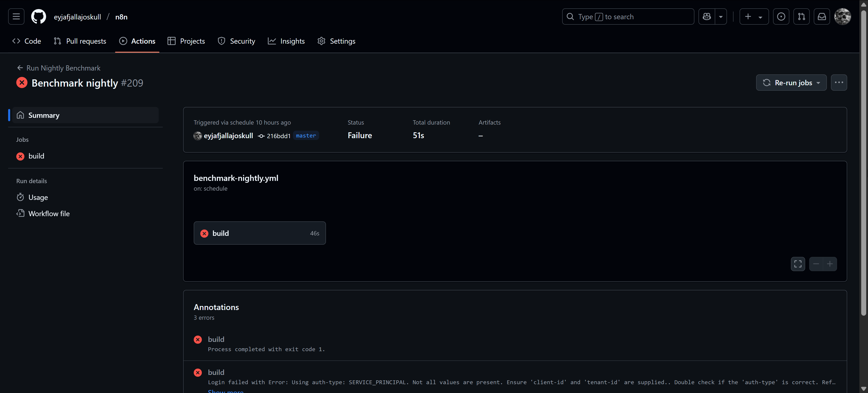
Task: Select the Actions tab
Action: click(137, 41)
